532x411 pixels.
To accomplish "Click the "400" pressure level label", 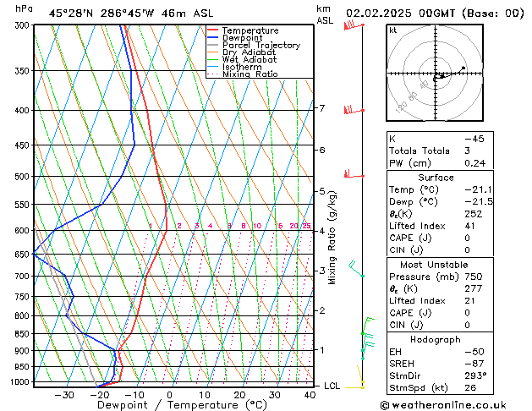I will pos(24,111).
